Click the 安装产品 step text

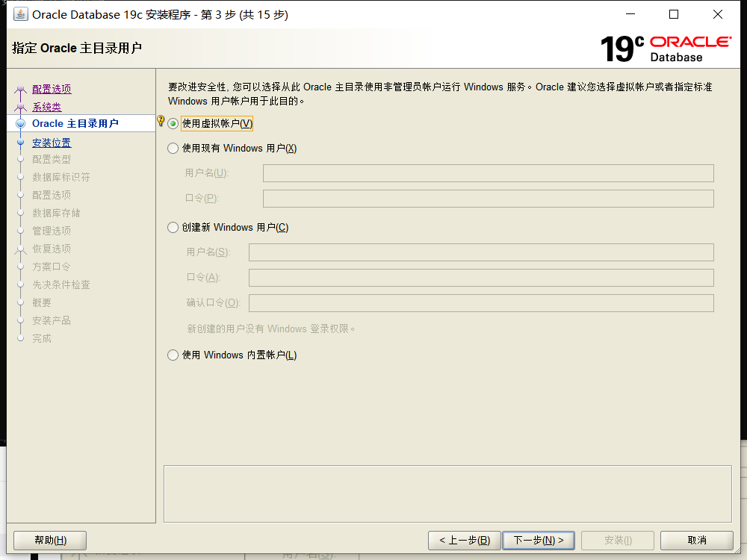pyautogui.click(x=52, y=320)
